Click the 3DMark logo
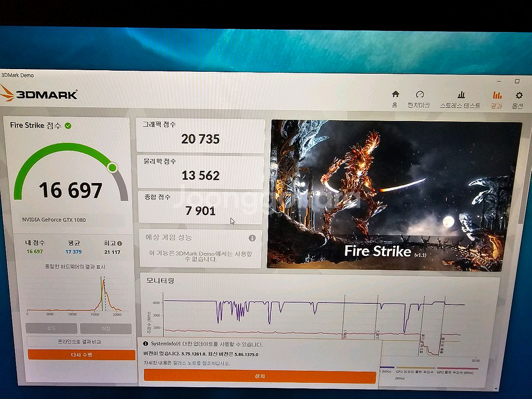The height and width of the screenshot is (399, 532). click(x=39, y=94)
